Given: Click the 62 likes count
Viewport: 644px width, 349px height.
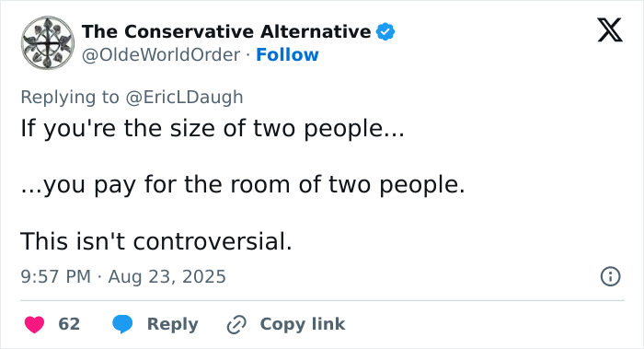Looking at the screenshot, I should tap(69, 324).
